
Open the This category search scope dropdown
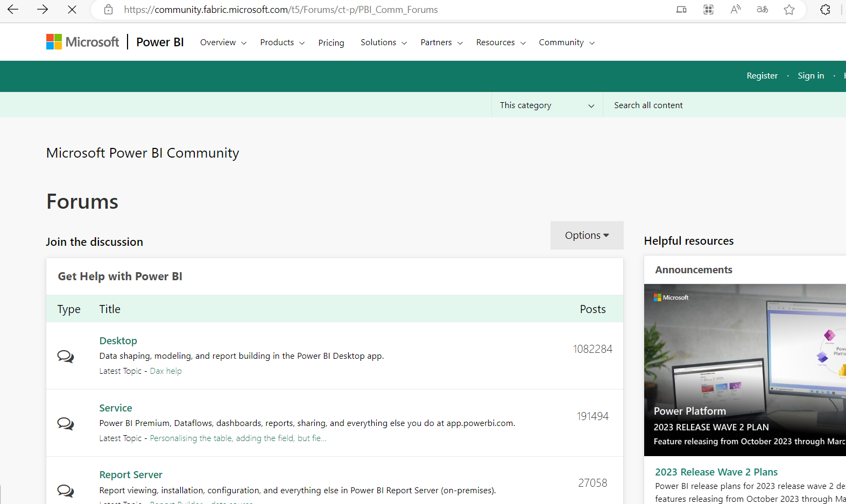pos(547,105)
